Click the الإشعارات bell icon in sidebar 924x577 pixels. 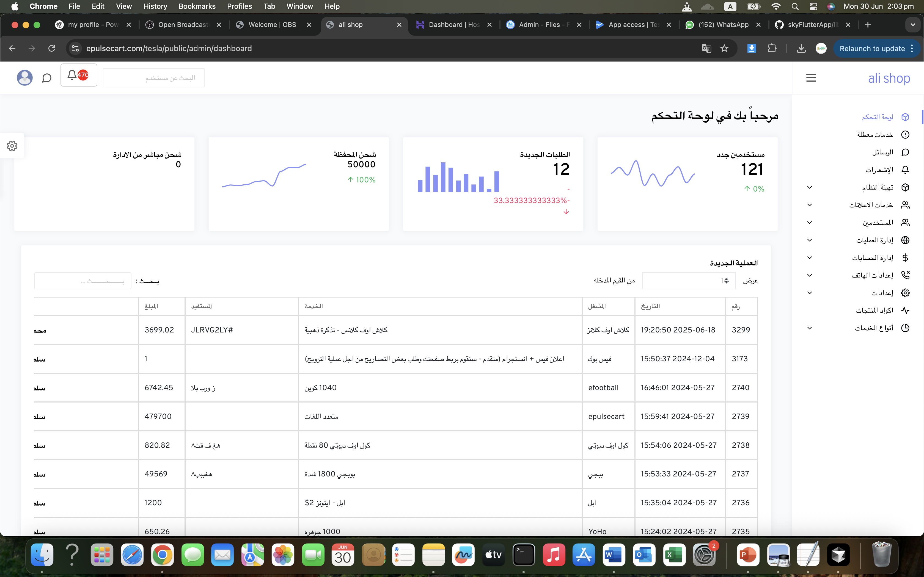[906, 170]
